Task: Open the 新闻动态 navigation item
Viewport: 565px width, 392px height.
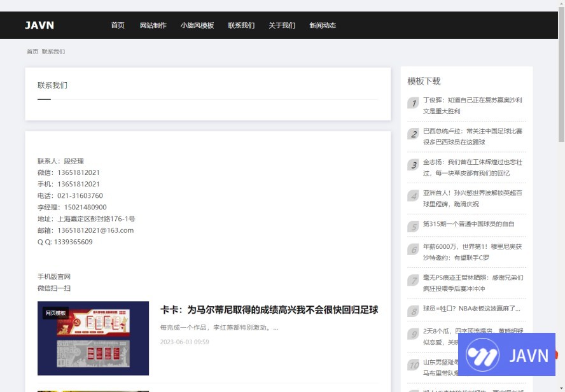Action: (x=323, y=25)
